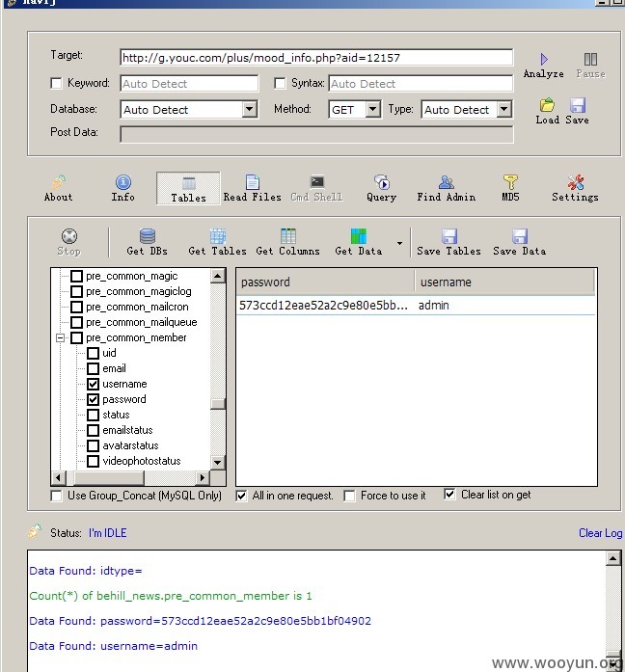Click the Syntax input field

(x=421, y=84)
